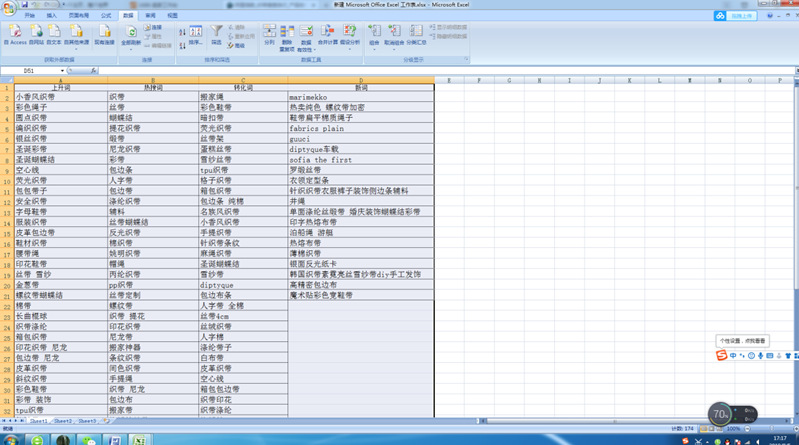Click Existing Connections (现有连接)
The width and height of the screenshot is (799, 445).
coord(104,35)
